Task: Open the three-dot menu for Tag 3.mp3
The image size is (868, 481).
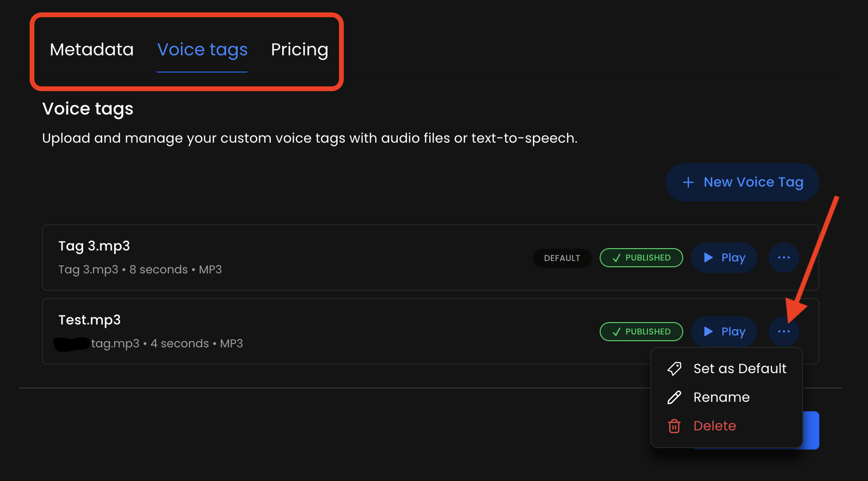Action: point(783,258)
